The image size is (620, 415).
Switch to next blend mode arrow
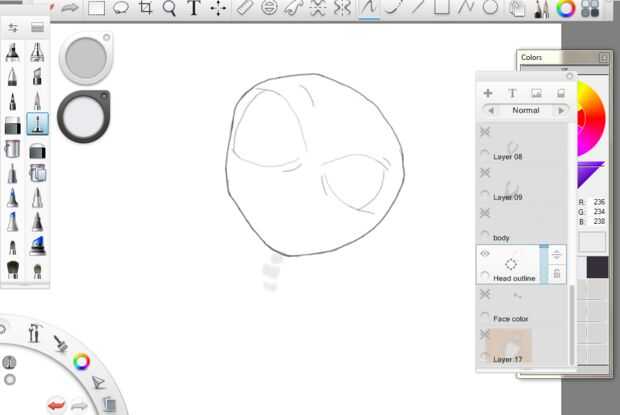coord(561,111)
